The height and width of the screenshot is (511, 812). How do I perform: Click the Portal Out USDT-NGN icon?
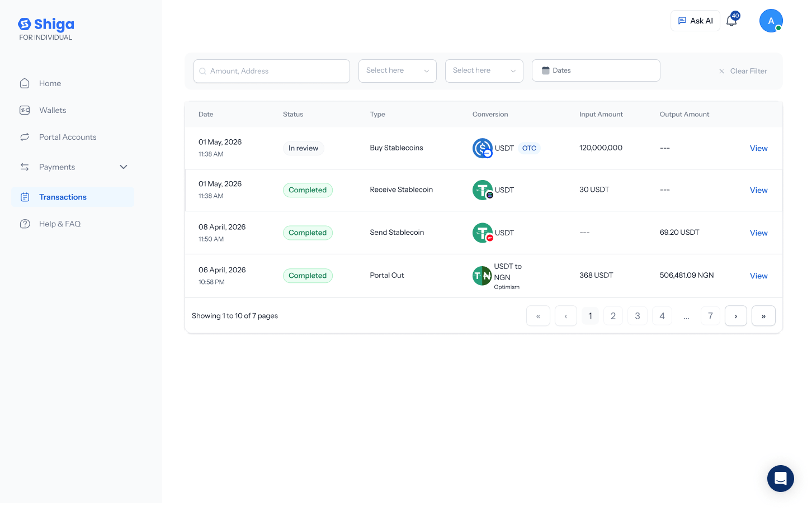(482, 276)
